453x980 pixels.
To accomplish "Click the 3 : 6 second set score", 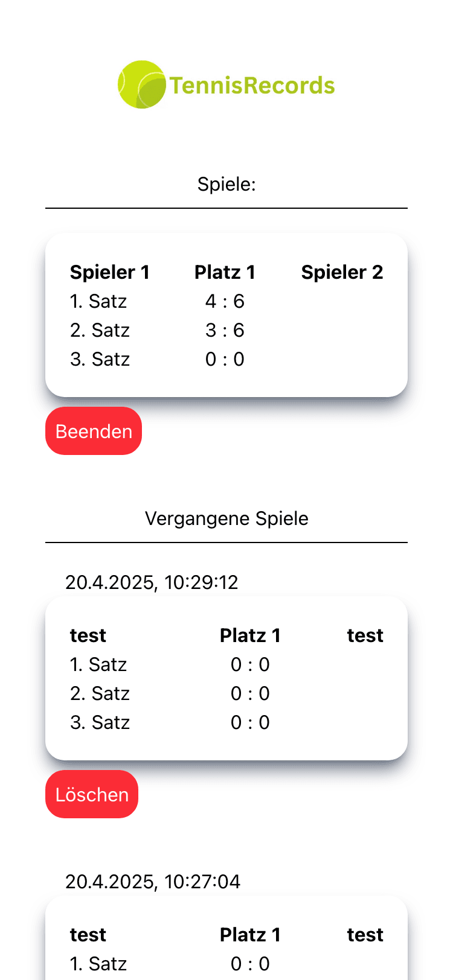I will [x=225, y=330].
